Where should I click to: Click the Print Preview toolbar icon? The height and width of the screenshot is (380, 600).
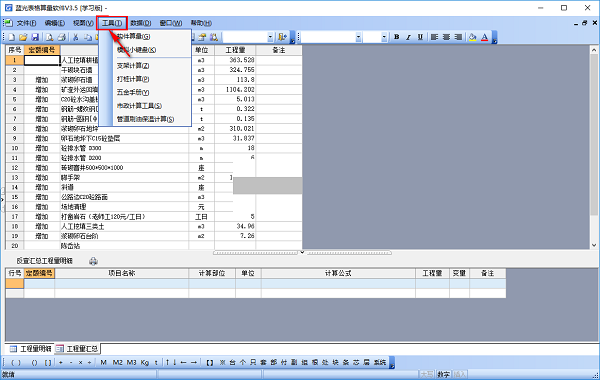[x=50, y=37]
